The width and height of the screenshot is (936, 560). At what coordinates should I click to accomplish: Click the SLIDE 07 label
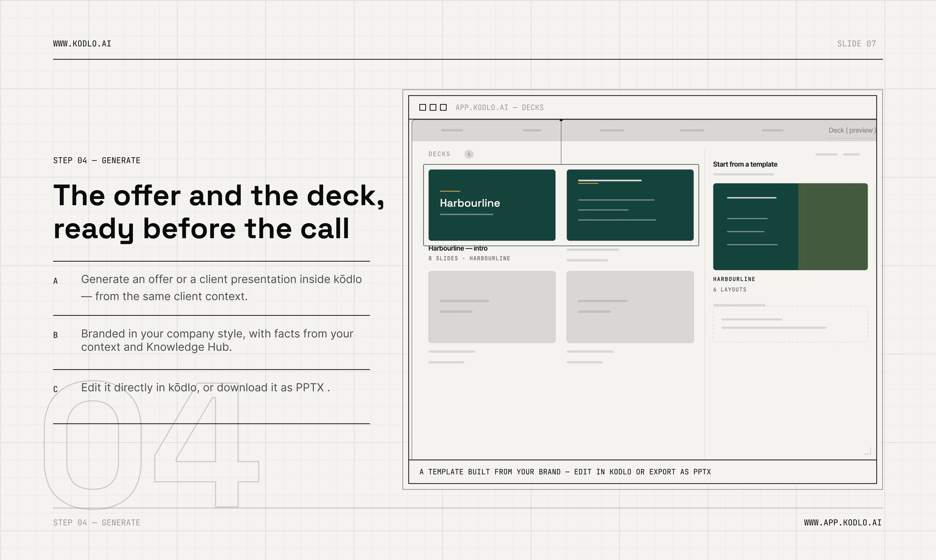pos(856,44)
